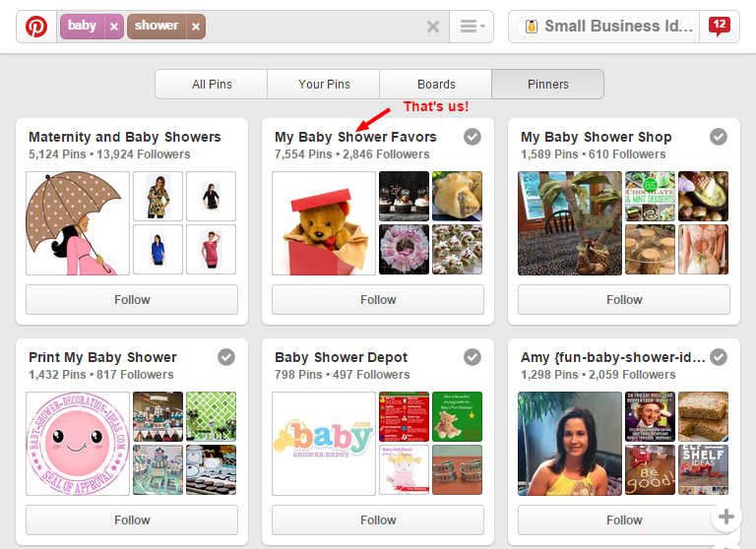Follow Amy fun-baby-shower-ideas pinner
This screenshot has height=549, width=756.
(x=624, y=520)
